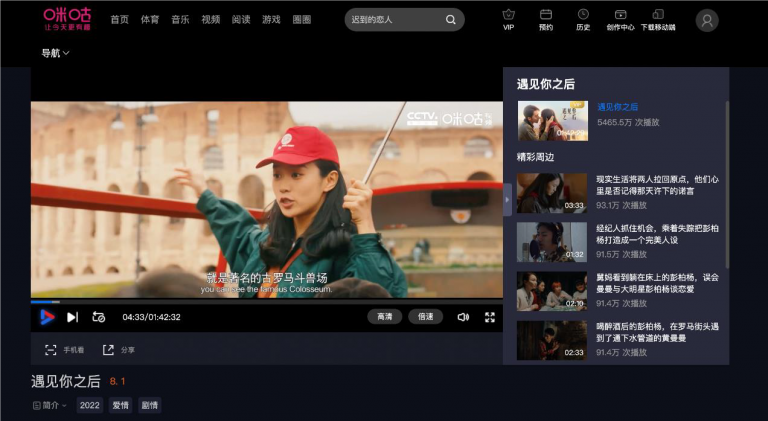This screenshot has height=421, width=768.
Task: Open the 历史 history clock icon
Action: point(583,15)
